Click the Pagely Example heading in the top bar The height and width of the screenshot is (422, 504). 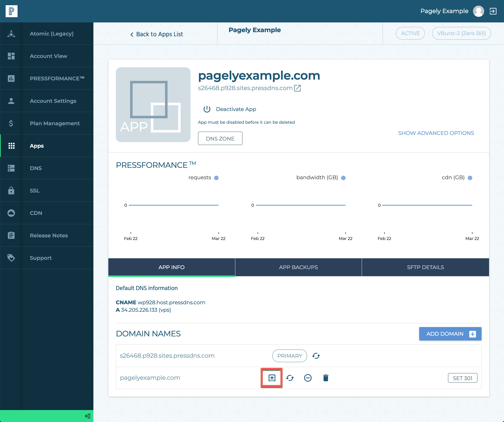click(x=255, y=30)
